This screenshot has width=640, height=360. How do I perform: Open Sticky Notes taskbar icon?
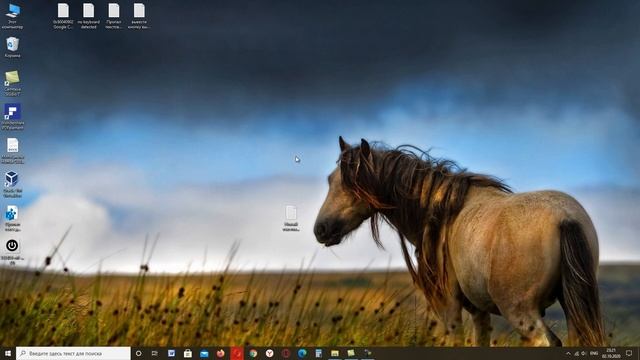pyautogui.click(x=351, y=353)
